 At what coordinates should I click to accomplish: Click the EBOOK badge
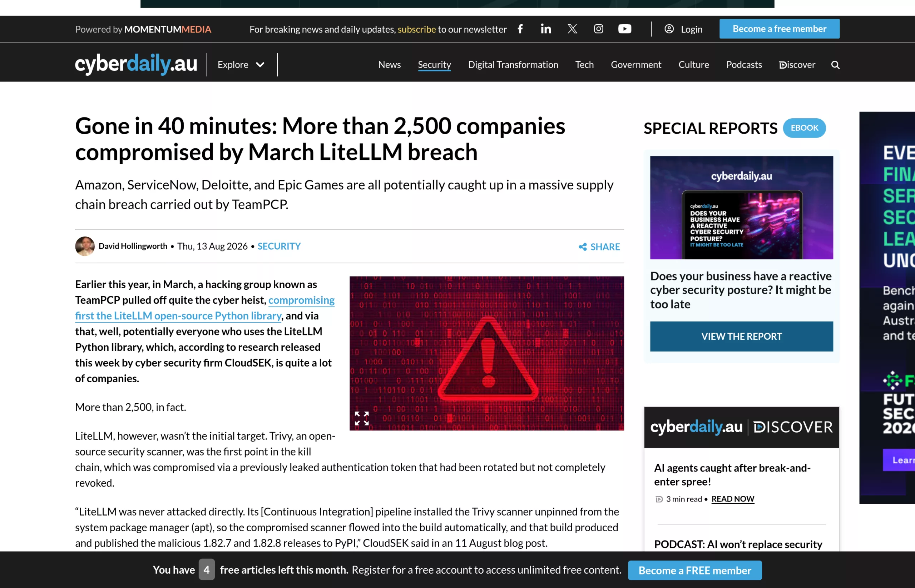[804, 128]
